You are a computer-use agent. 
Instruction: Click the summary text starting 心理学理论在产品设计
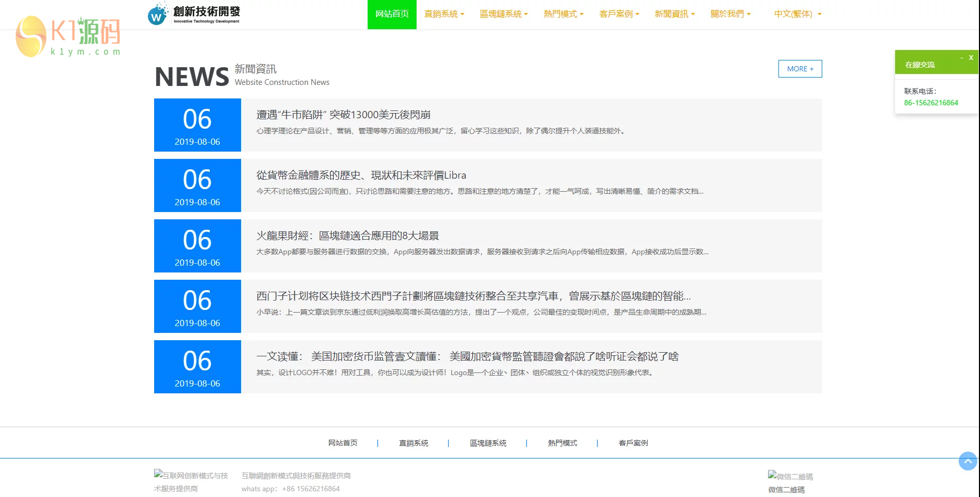tap(441, 131)
